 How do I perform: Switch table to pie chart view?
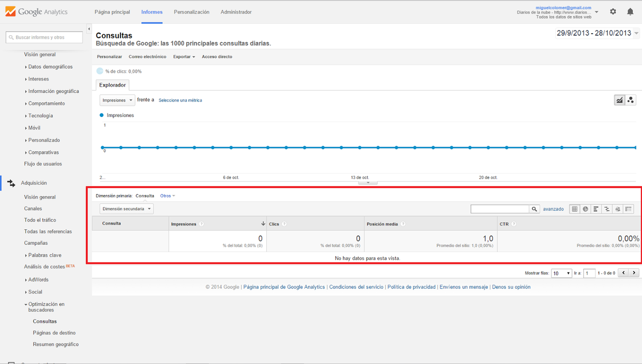coord(585,209)
